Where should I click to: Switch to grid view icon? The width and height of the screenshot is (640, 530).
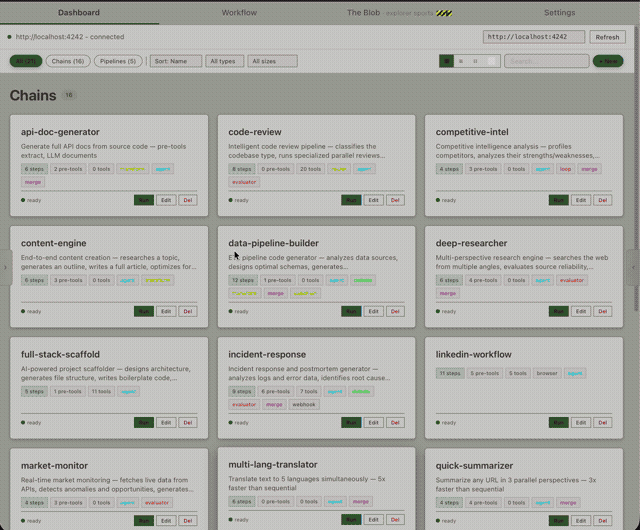point(447,61)
